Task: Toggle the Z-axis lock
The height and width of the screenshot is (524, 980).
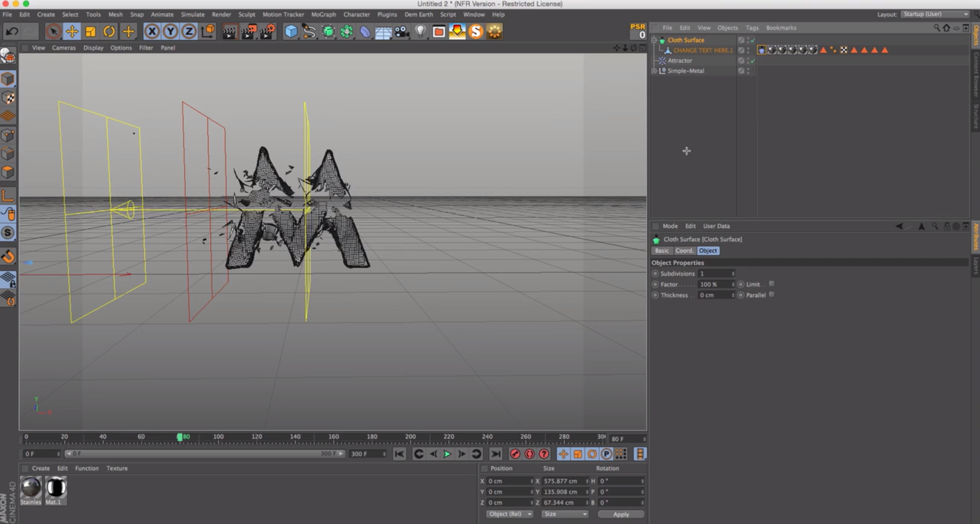Action: coord(189,32)
